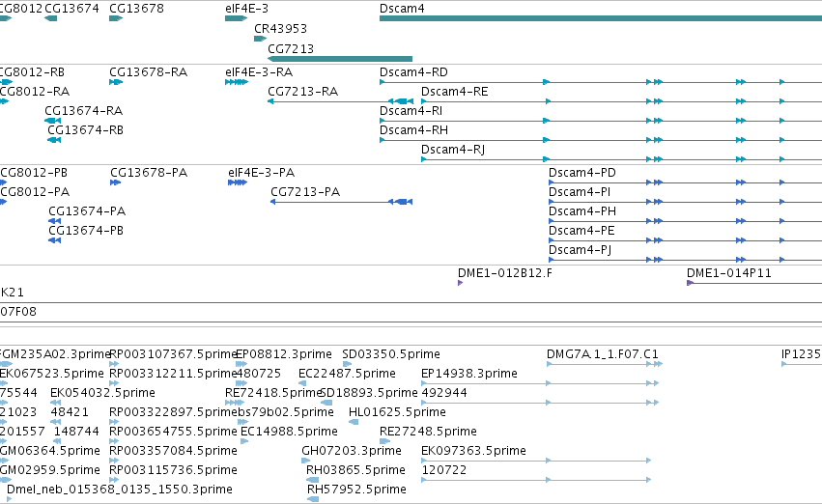Click the HL01625.5prime EST glyph
Viewport: 822px width, 504px height.
coord(354,422)
